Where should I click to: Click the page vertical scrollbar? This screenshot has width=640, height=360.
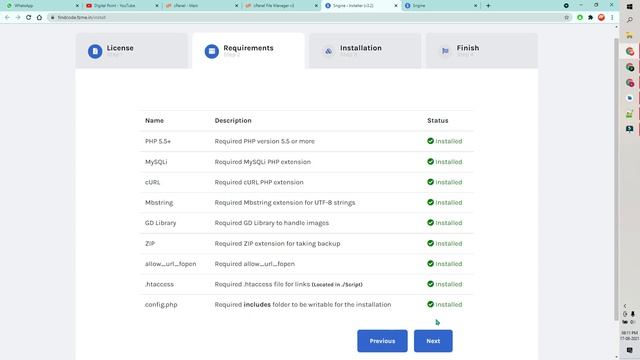click(616, 180)
